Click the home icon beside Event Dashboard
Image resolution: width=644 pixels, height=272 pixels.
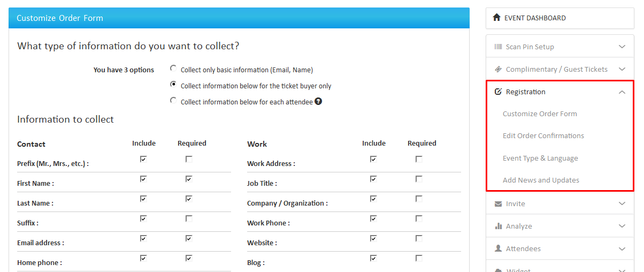(x=497, y=18)
